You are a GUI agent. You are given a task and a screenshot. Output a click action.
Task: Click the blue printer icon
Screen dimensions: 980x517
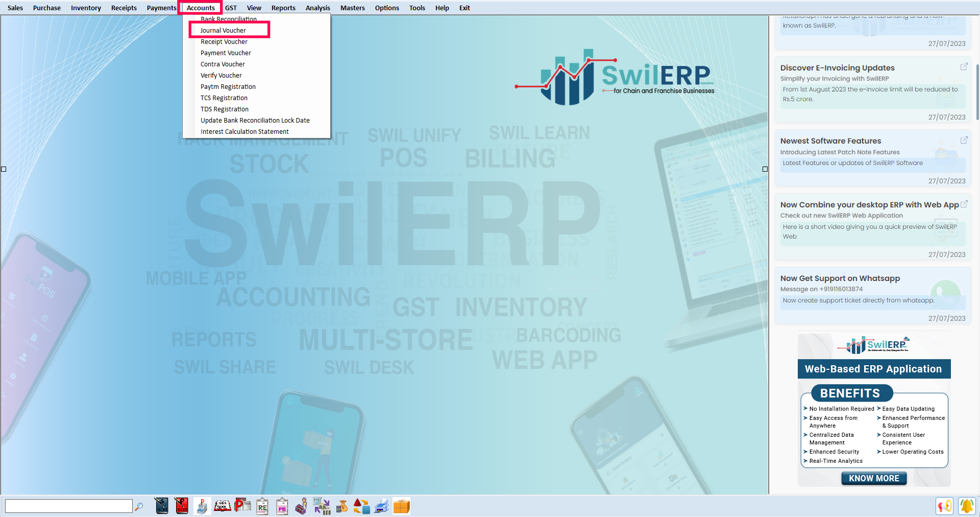tap(381, 506)
